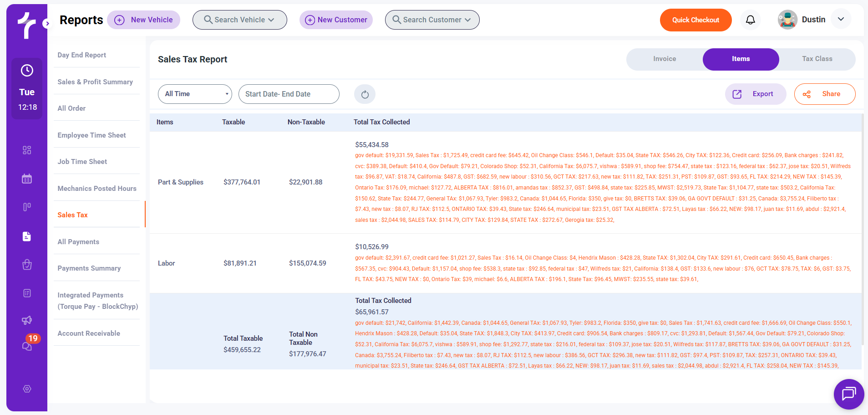Click the dashboard grid icon in sidebar

coord(27,150)
